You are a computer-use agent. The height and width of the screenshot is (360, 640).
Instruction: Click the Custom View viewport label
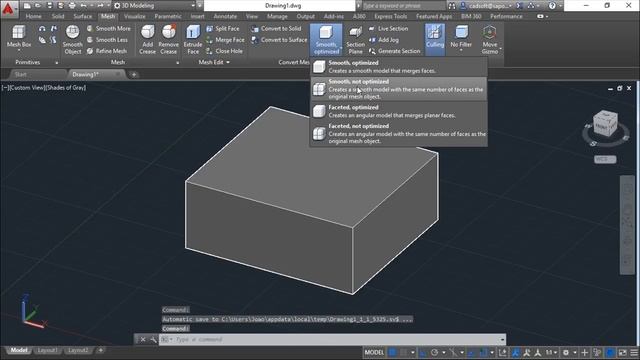[x=27, y=87]
